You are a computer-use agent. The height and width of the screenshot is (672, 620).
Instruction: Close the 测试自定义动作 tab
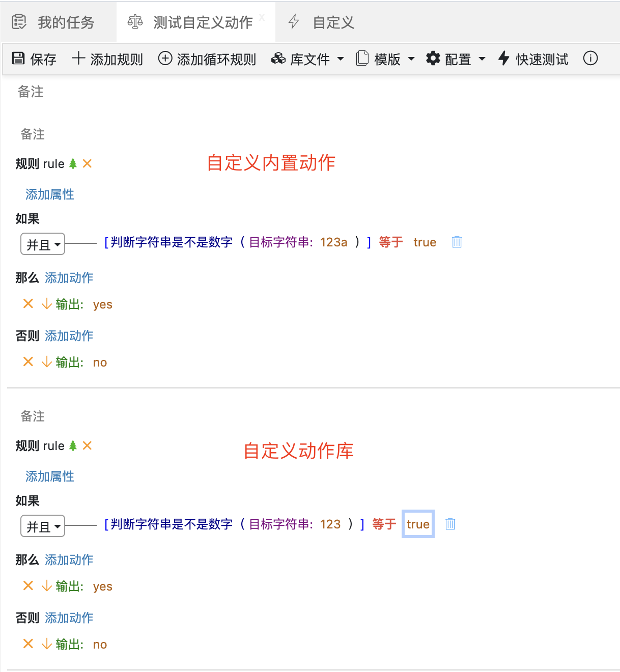coord(262,17)
